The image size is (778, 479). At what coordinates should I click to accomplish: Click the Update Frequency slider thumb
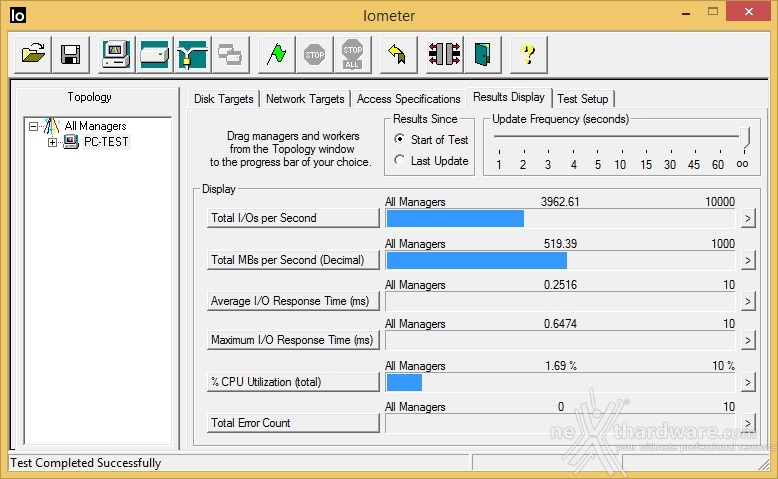(744, 137)
